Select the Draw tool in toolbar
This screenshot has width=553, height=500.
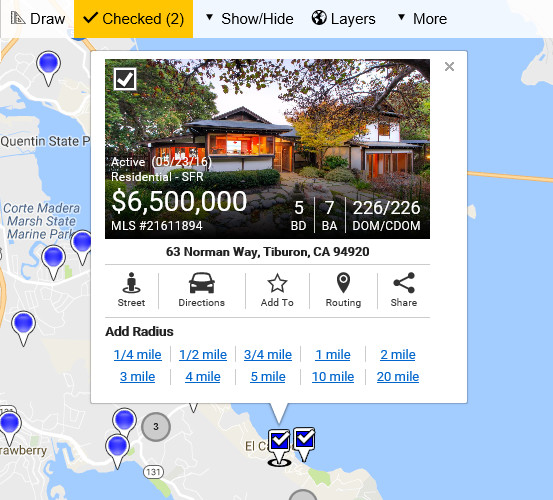[38, 19]
